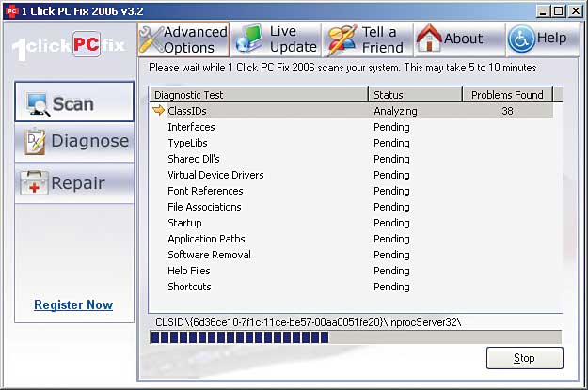Close the 1 Click PC Fix window

pos(576,11)
